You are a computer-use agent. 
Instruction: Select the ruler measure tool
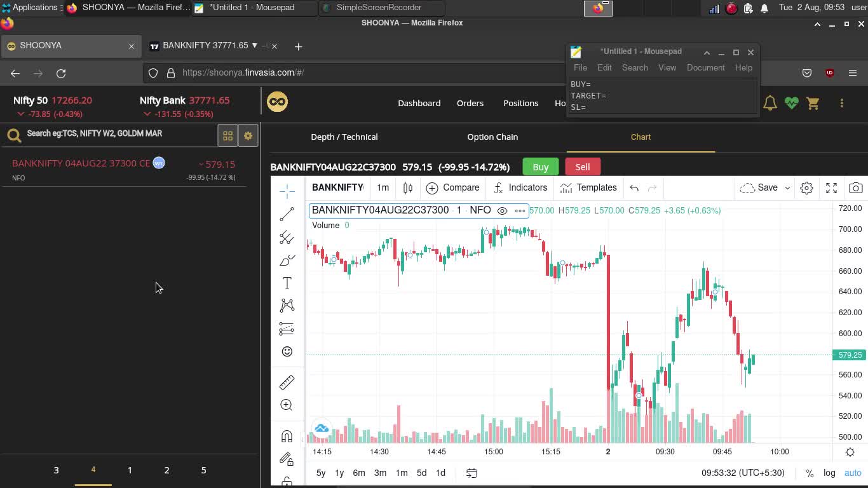click(x=287, y=382)
